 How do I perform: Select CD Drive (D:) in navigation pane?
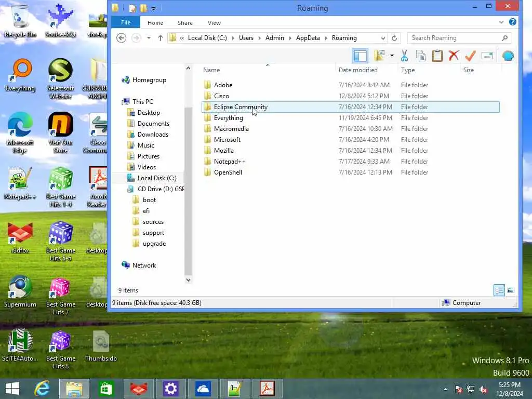click(161, 189)
